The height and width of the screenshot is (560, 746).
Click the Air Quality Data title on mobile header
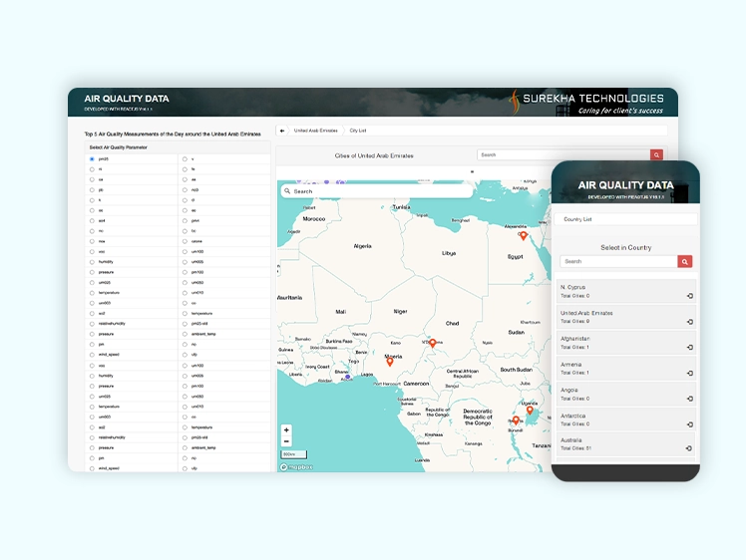tap(625, 185)
